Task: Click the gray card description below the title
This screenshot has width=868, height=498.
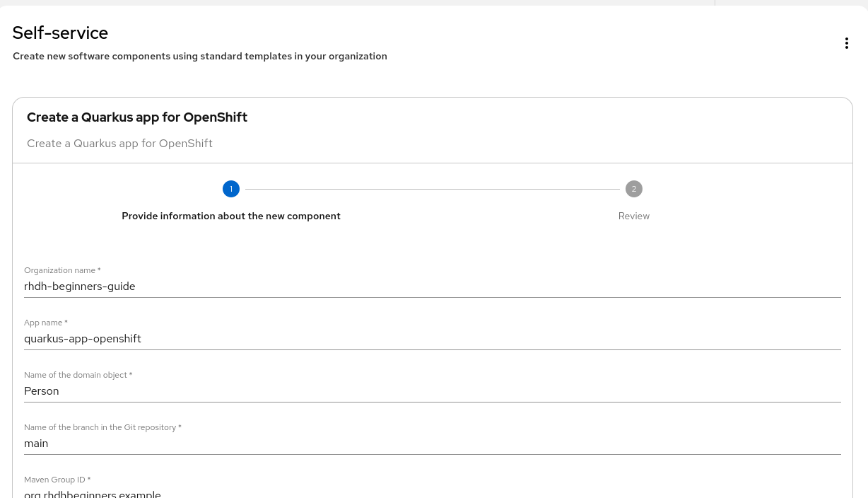Action: (x=119, y=144)
